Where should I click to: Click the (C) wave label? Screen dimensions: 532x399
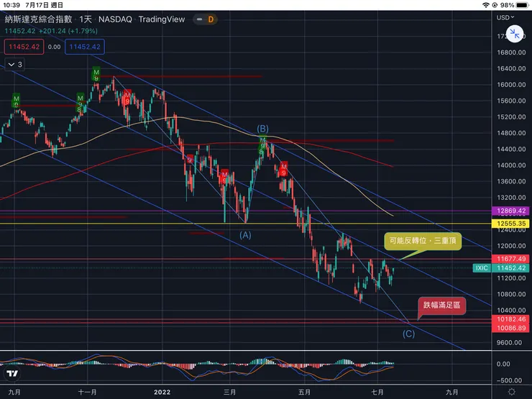coord(409,334)
